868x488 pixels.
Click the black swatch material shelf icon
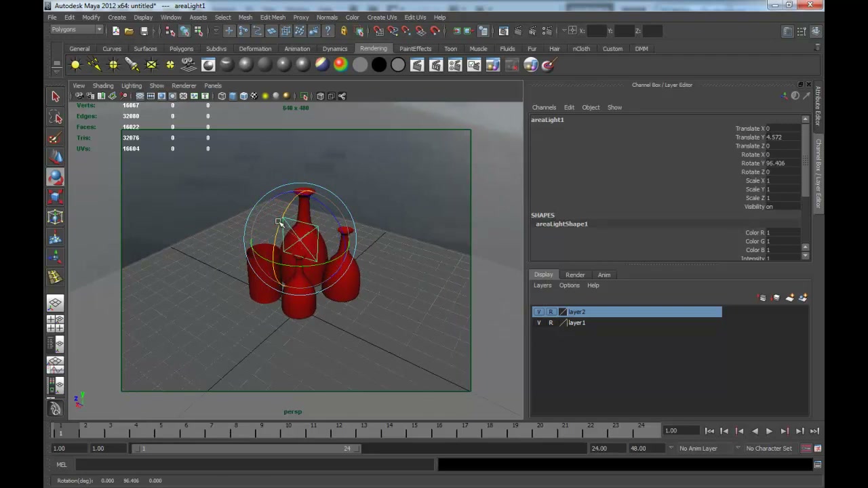click(x=379, y=65)
